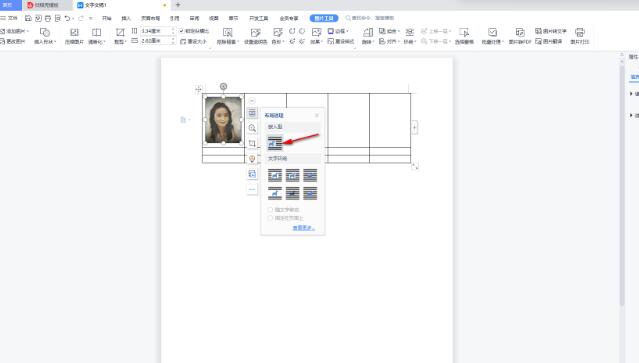
Task: Select the square text wrapping option
Action: pos(275,175)
